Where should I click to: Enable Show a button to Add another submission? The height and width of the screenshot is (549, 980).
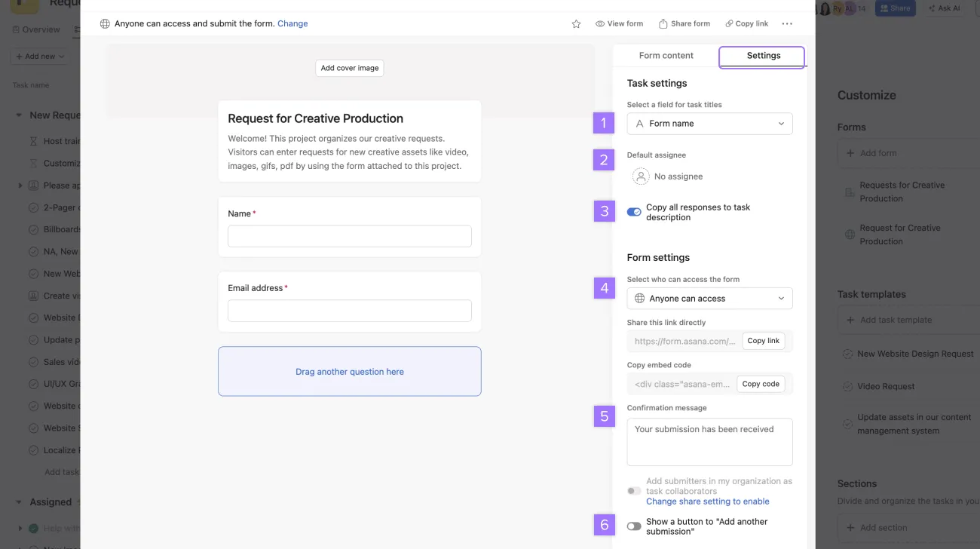click(x=634, y=526)
